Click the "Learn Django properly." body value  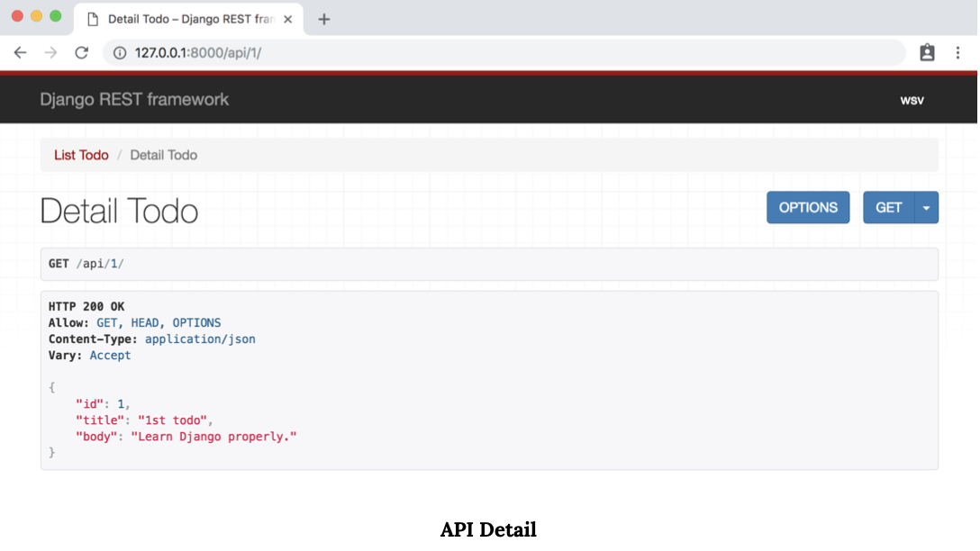(213, 437)
